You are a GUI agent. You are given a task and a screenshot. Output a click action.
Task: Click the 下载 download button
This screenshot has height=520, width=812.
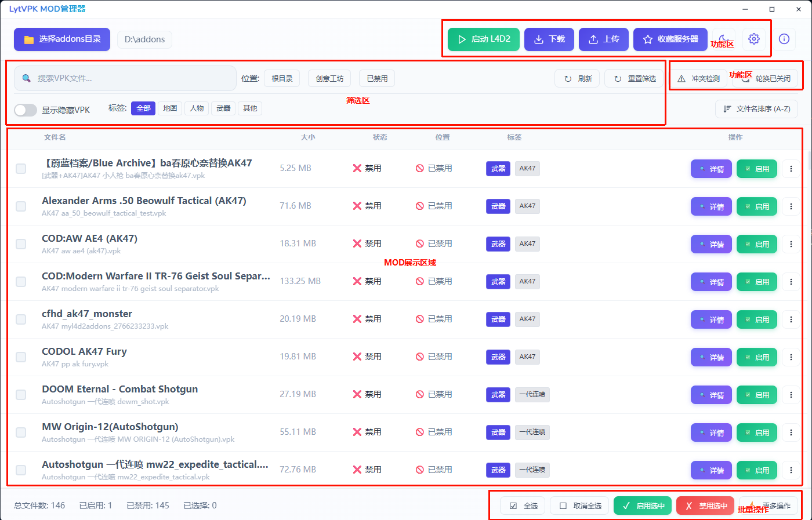click(x=549, y=39)
